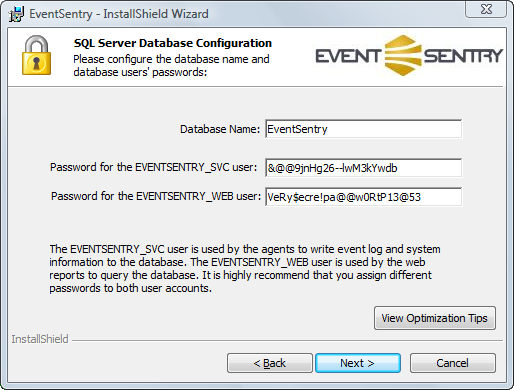Close the InstallShield Wizard window
The height and width of the screenshot is (390, 514).
(486, 9)
